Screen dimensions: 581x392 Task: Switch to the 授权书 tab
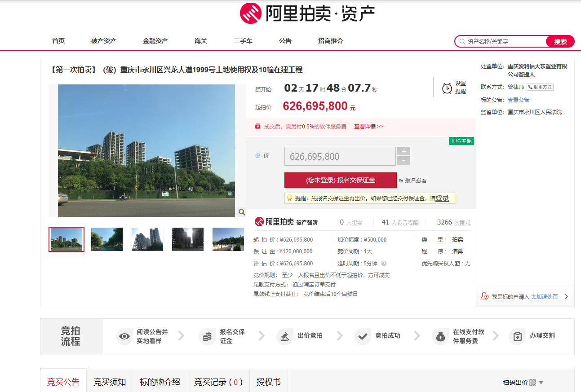(x=269, y=382)
